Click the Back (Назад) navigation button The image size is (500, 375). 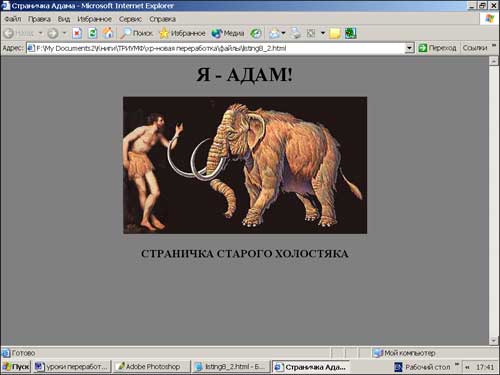(19, 33)
